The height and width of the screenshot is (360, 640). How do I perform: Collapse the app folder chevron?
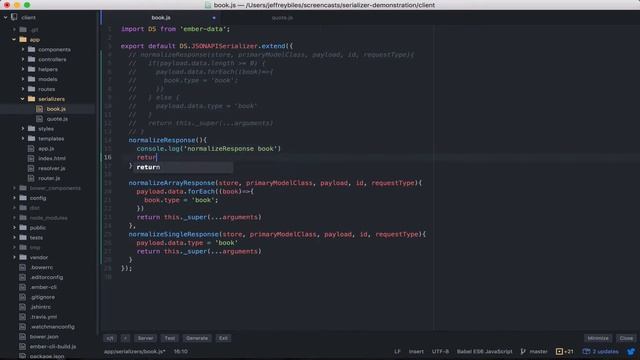tap(14, 40)
